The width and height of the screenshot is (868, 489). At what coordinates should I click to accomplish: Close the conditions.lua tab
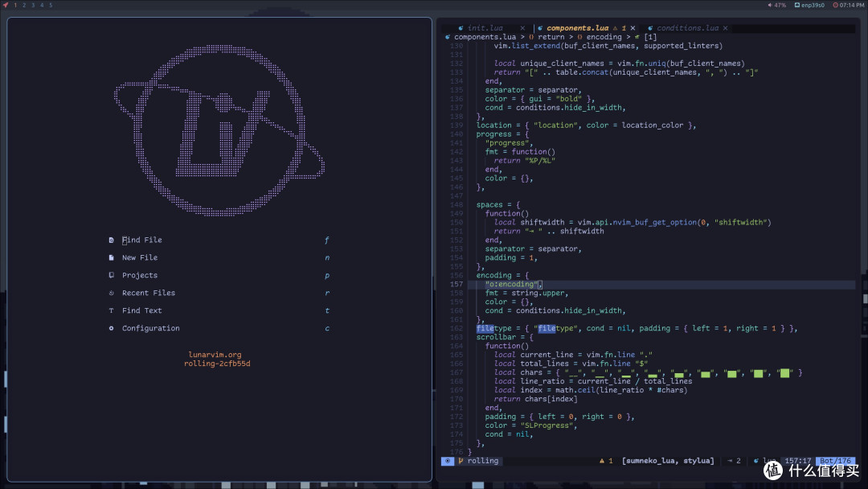725,27
